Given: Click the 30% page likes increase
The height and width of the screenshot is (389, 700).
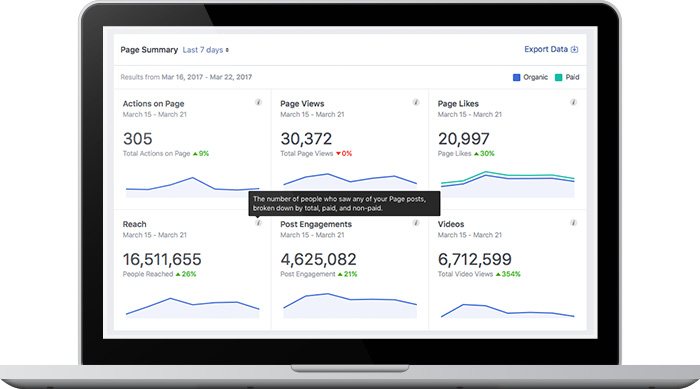Looking at the screenshot, I should point(484,154).
